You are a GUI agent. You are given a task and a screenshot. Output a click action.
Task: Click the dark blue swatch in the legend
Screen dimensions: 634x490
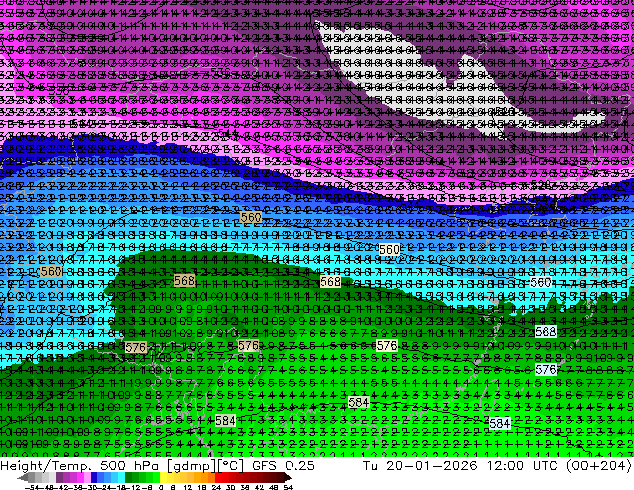pos(94,477)
